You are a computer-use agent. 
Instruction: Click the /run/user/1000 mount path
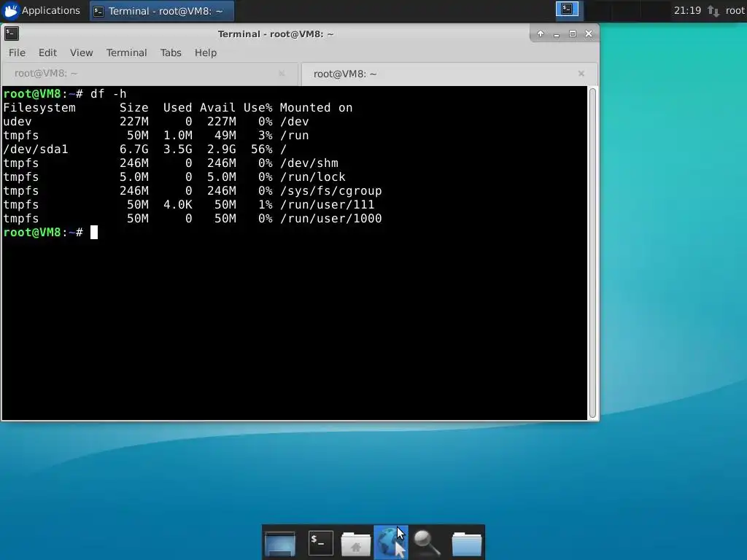pyautogui.click(x=330, y=219)
